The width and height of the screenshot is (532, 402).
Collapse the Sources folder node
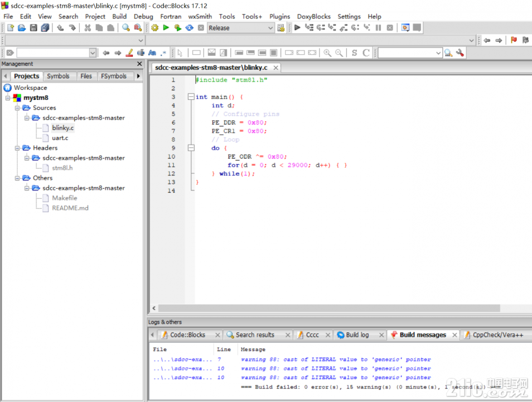click(x=17, y=108)
